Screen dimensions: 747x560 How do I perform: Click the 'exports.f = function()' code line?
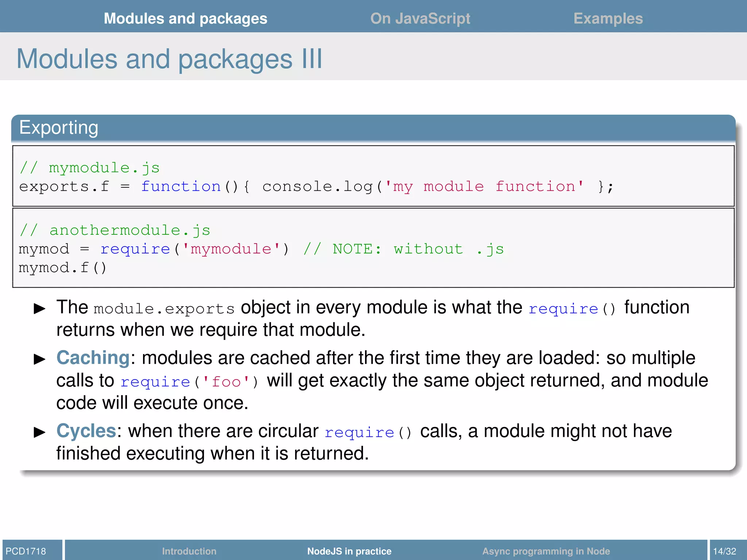click(317, 186)
